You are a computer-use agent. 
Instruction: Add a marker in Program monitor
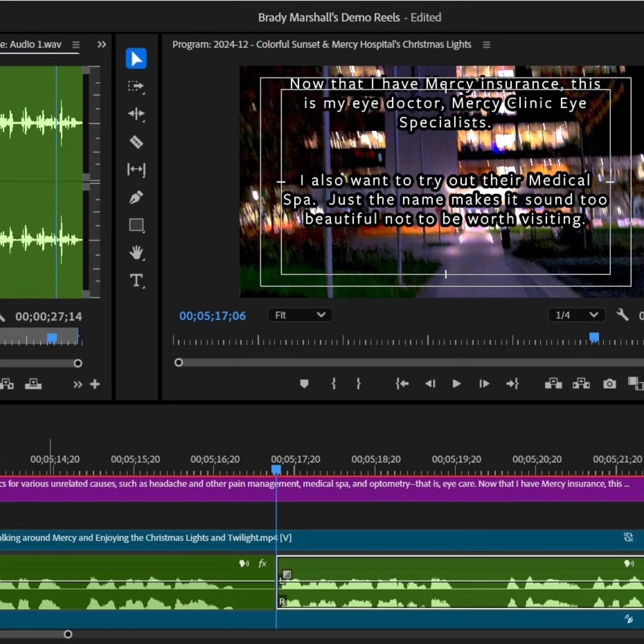(x=304, y=384)
